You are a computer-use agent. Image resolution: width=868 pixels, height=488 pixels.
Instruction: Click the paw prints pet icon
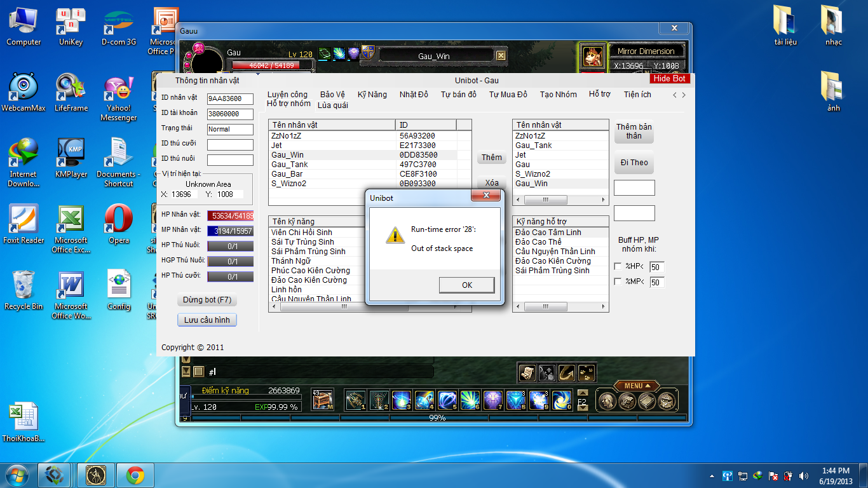(x=587, y=372)
